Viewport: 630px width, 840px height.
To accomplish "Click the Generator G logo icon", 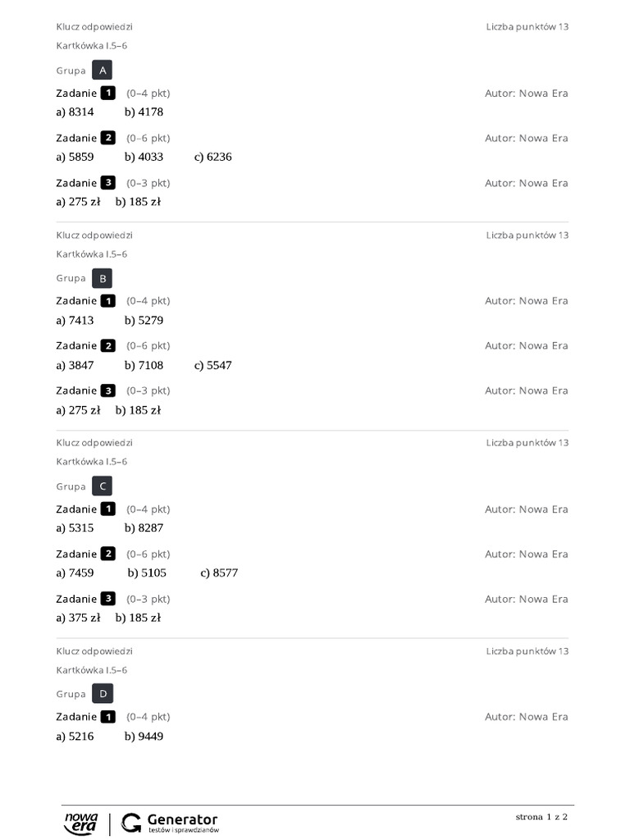I will (x=131, y=823).
